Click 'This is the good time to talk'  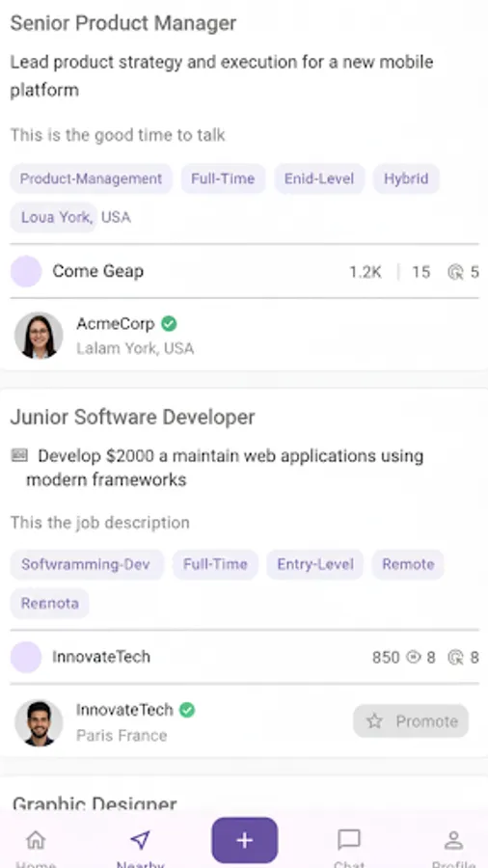click(118, 135)
